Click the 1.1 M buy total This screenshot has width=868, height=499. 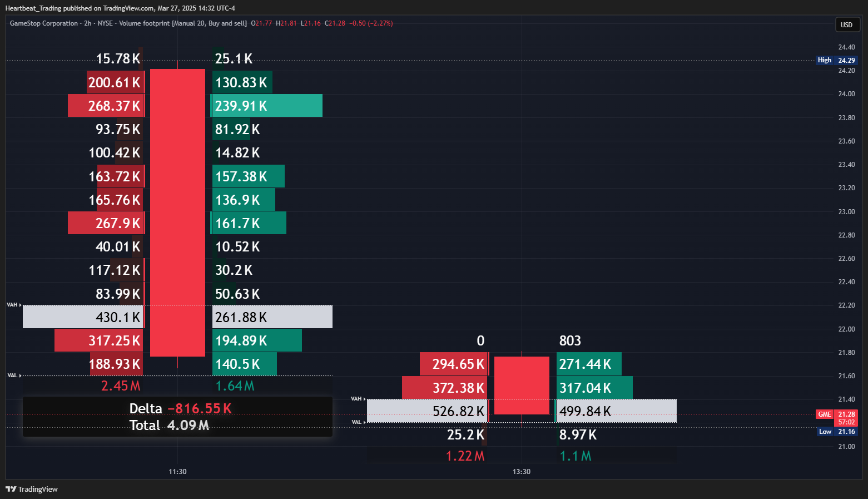(x=576, y=456)
